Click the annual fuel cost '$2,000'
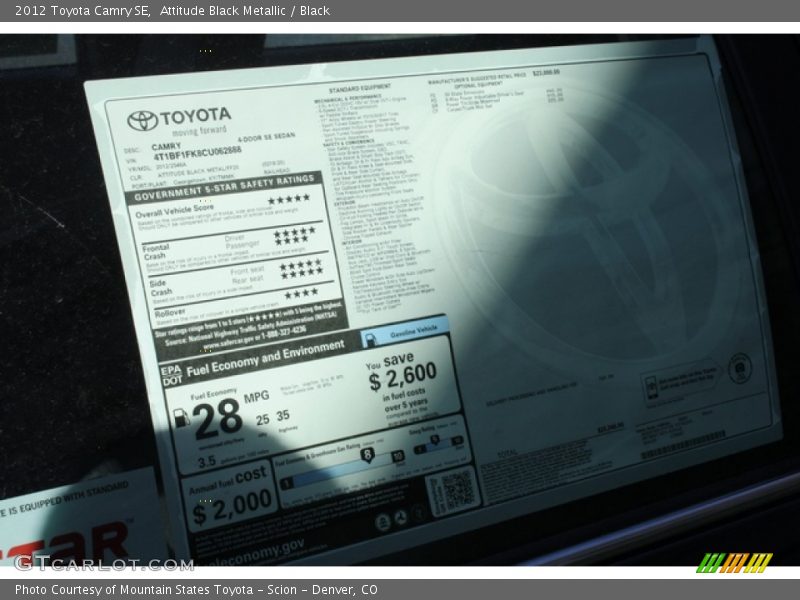 click(232, 508)
